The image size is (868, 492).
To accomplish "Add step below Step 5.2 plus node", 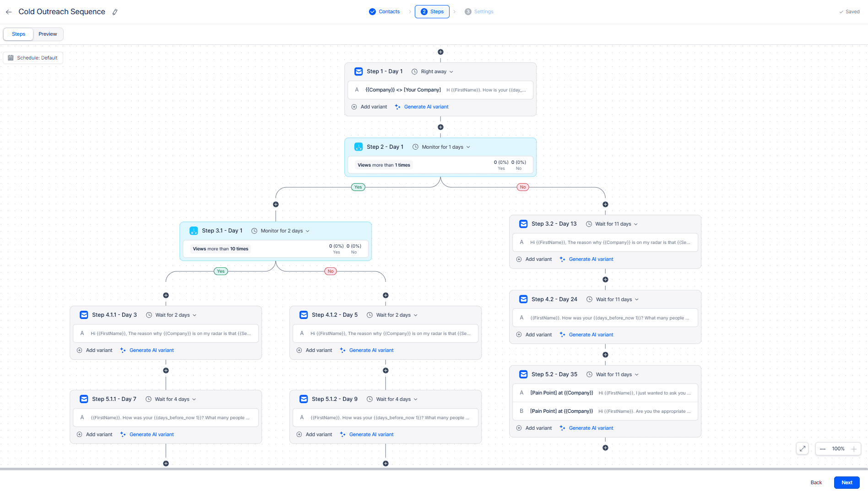I will [605, 448].
